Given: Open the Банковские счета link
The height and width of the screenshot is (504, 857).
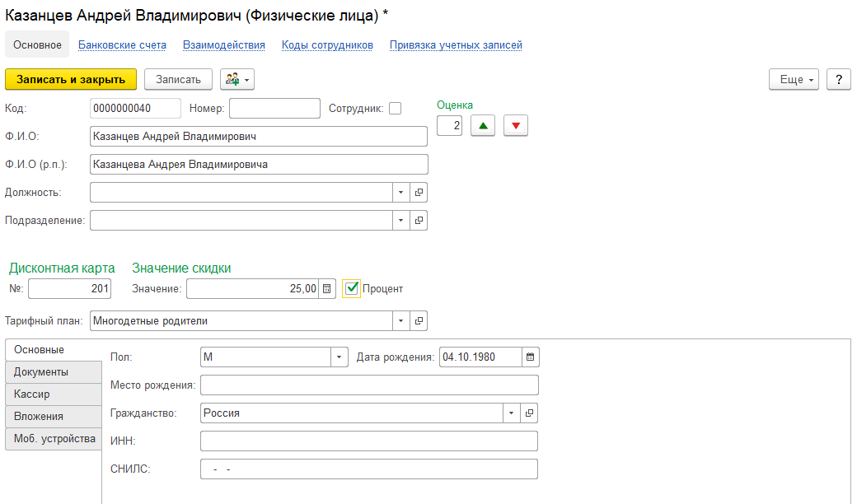Looking at the screenshot, I should (122, 45).
